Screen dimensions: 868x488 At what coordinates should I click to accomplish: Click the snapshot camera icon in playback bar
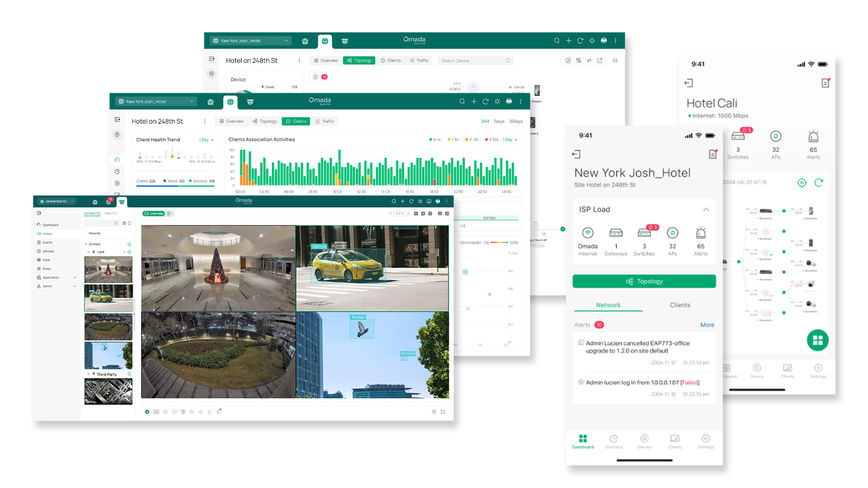click(x=165, y=412)
